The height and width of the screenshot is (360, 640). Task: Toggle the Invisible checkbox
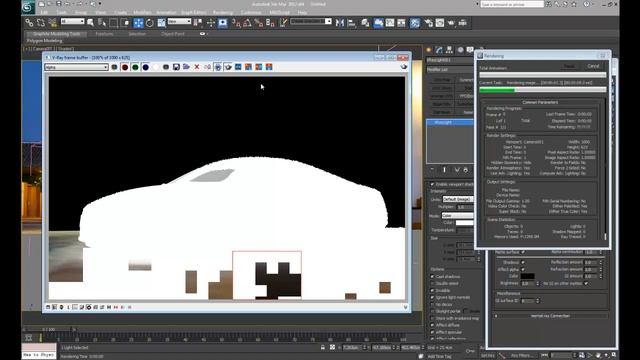click(x=432, y=291)
